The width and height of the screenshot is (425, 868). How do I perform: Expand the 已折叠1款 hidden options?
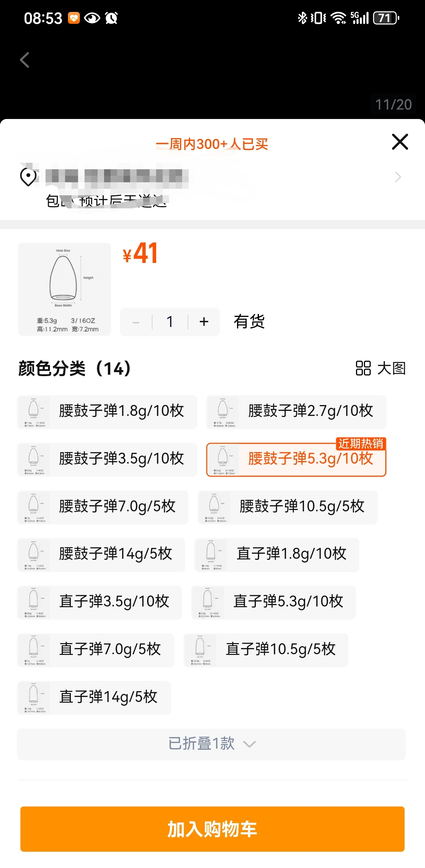coord(211,744)
